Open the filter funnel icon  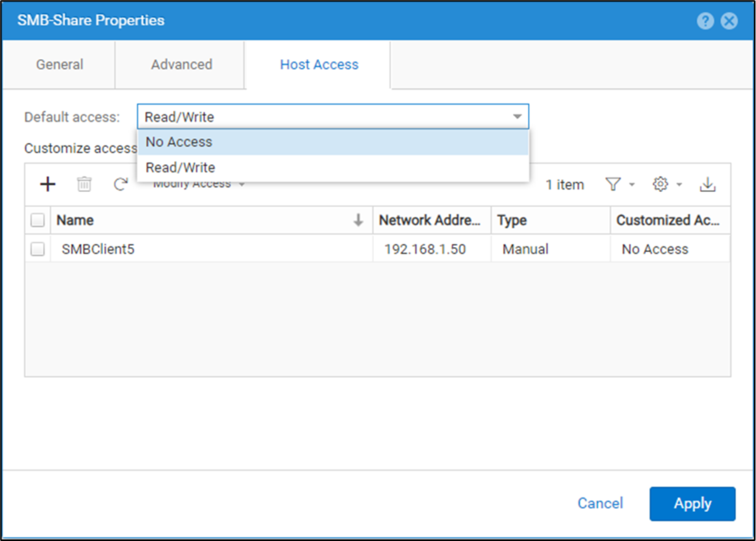coord(613,184)
